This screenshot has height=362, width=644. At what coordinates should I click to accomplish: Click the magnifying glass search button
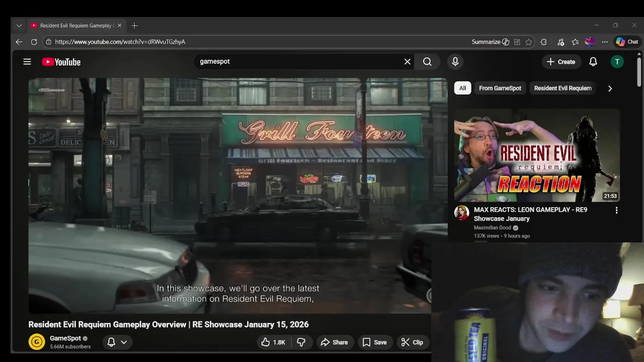(x=427, y=61)
